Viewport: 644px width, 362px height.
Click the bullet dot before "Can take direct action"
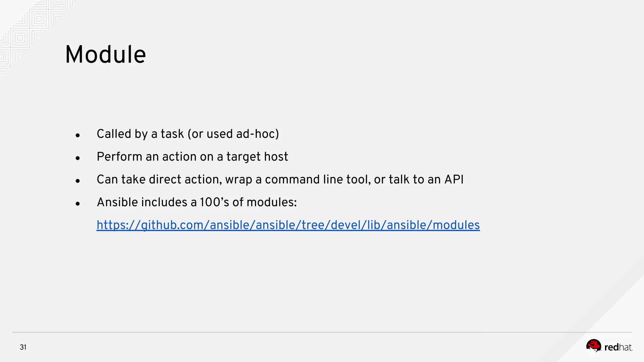tap(78, 181)
